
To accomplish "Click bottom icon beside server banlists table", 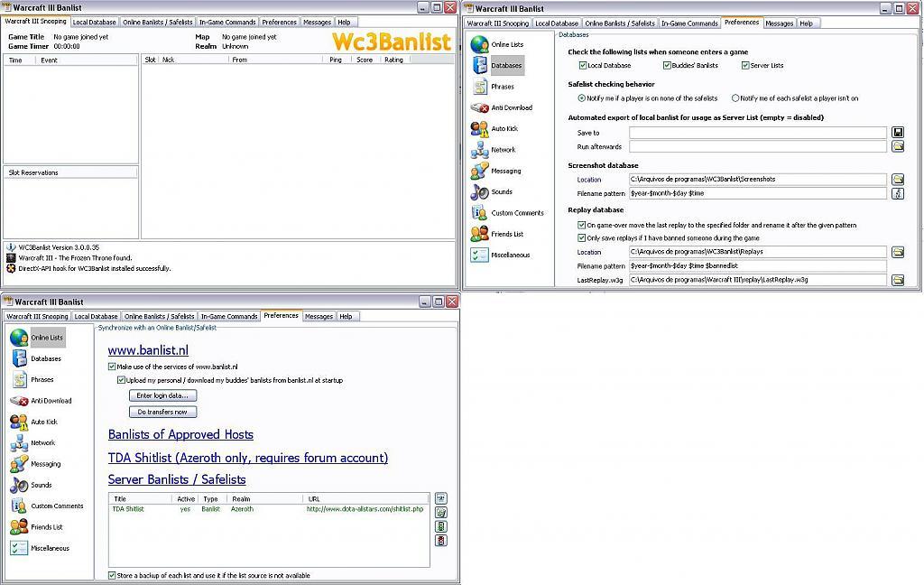I will pos(440,540).
